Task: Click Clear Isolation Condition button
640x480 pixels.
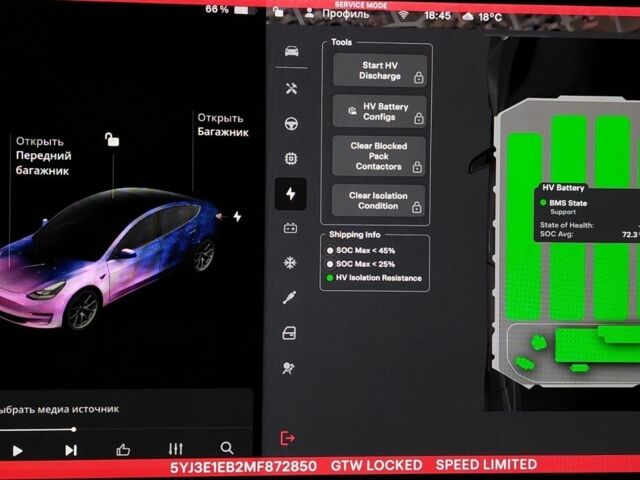Action: point(378,200)
